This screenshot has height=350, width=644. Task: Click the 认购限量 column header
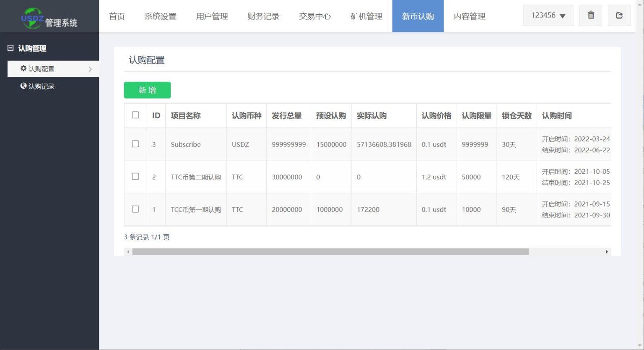(x=477, y=116)
